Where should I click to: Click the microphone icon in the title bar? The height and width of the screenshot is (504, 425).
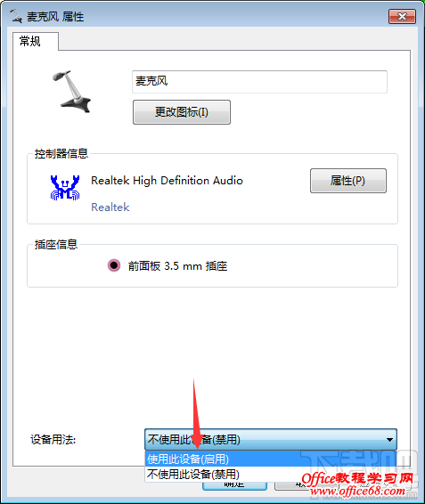(x=15, y=16)
